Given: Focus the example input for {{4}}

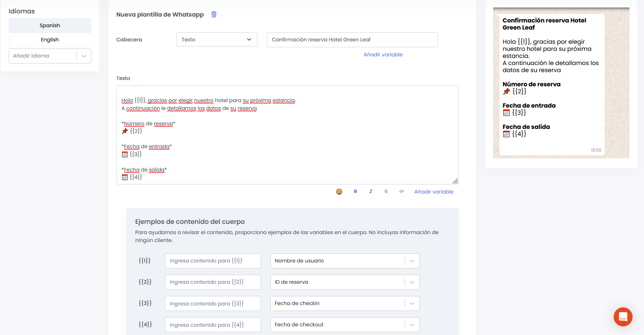Looking at the screenshot, I should [x=213, y=325].
